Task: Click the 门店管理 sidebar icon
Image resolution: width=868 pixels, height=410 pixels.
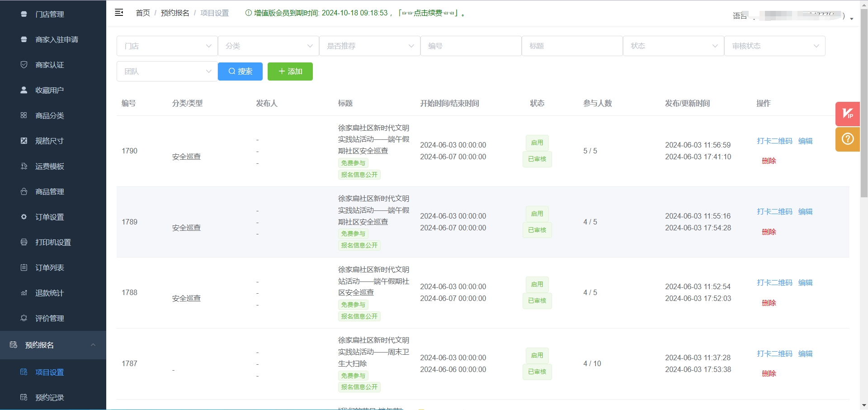Action: (24, 14)
